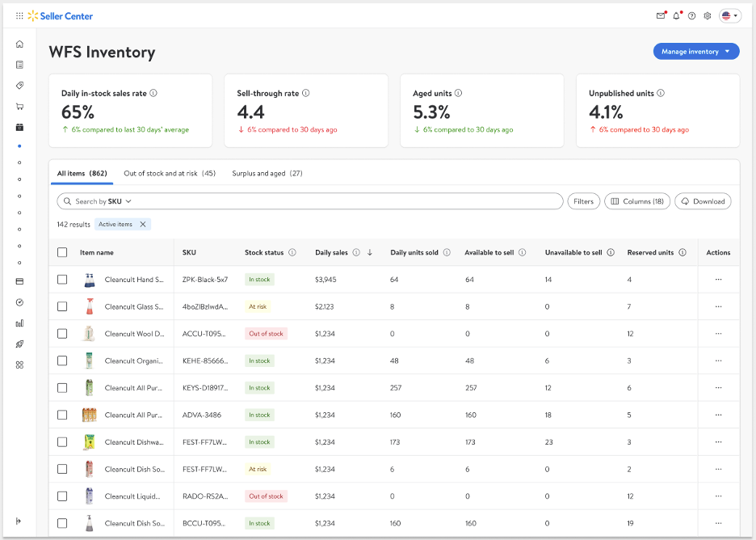756x540 pixels.
Task: Check the ADVA-3486 row checkbox
Action: click(x=62, y=415)
